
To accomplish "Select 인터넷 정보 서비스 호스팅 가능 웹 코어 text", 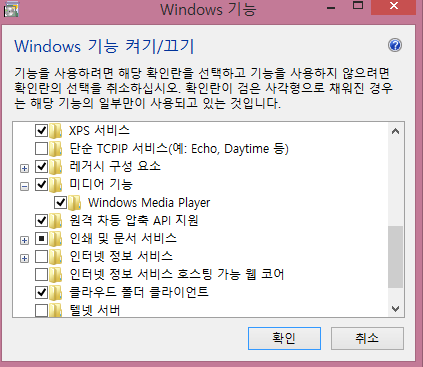I will 177,274.
